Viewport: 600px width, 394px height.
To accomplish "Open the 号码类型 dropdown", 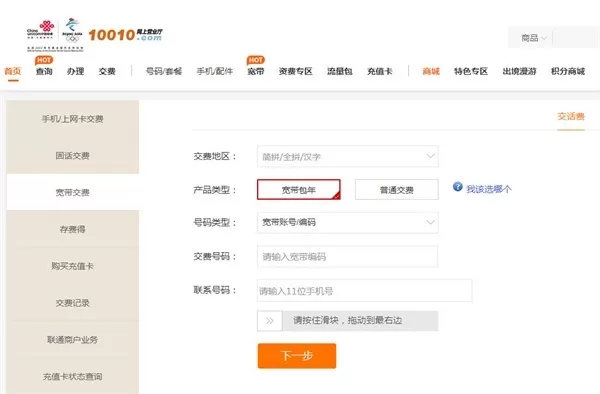I will (x=347, y=222).
